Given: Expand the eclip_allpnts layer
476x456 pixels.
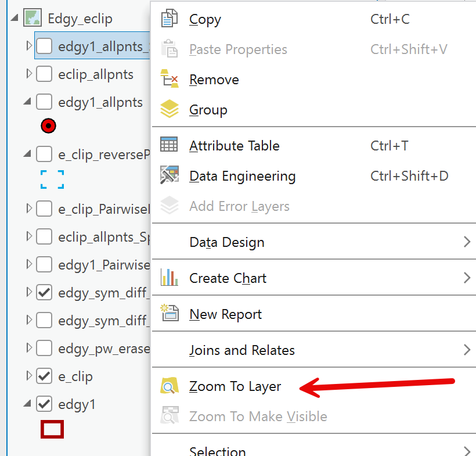Looking at the screenshot, I should tap(28, 74).
